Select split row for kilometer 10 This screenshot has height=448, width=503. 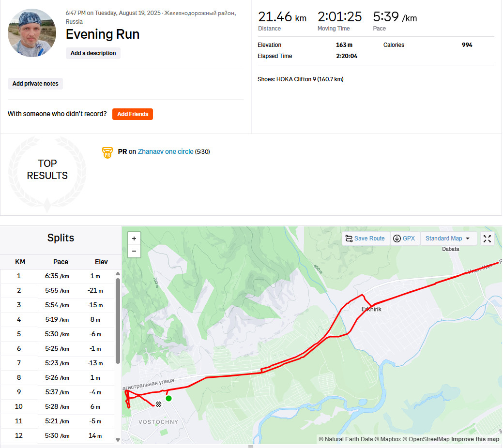coord(58,406)
